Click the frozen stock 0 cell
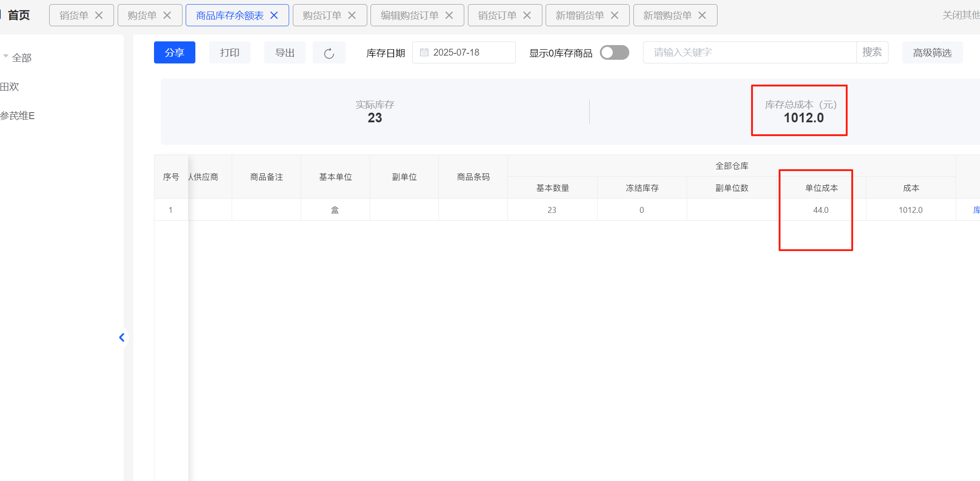The height and width of the screenshot is (481, 980). click(x=642, y=210)
